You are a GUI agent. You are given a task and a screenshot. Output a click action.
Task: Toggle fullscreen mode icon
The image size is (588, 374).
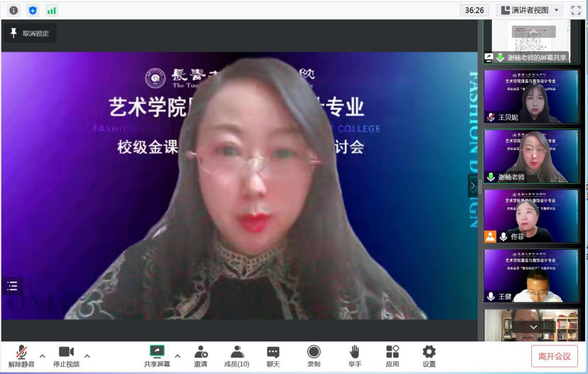(575, 10)
